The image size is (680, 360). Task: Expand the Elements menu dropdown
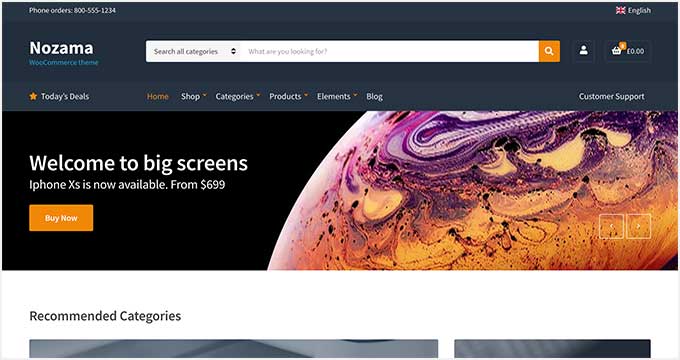(x=337, y=96)
